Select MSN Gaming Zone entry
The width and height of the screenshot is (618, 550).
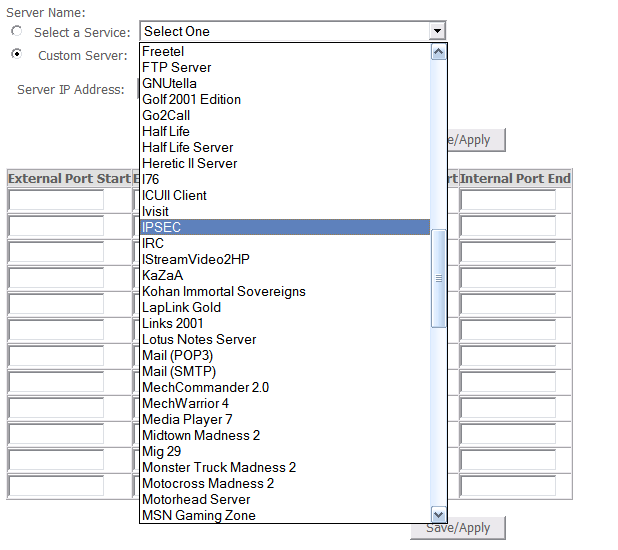285,515
